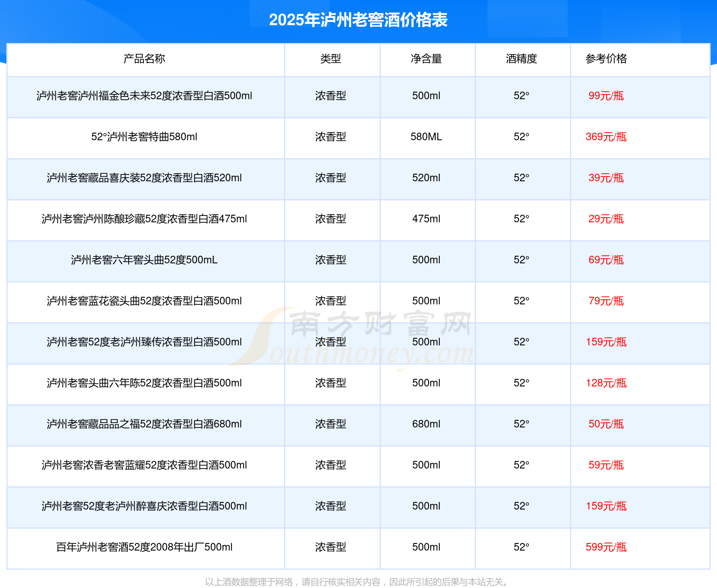Viewport: 717px width, 588px height.
Task: Click product name "泸州老窖52度老泸州臻传浓香型白酒500ml"
Action: [144, 342]
